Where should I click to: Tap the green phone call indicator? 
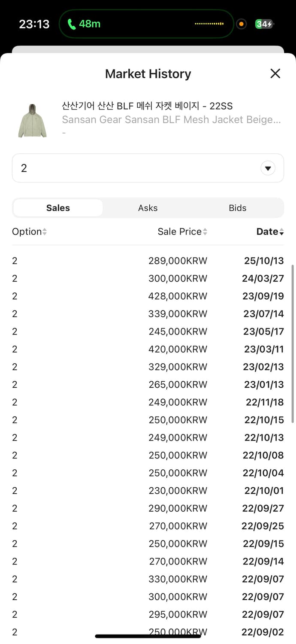pos(85,24)
